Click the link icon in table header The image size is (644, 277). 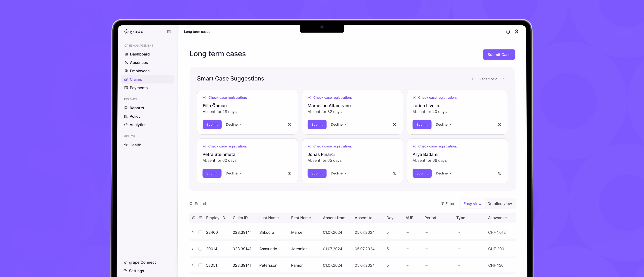[194, 218]
